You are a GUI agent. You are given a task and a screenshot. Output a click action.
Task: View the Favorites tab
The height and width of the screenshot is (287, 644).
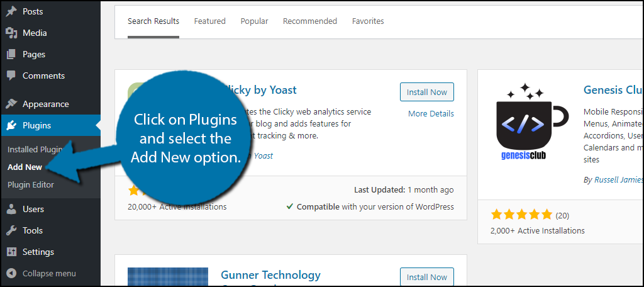368,21
